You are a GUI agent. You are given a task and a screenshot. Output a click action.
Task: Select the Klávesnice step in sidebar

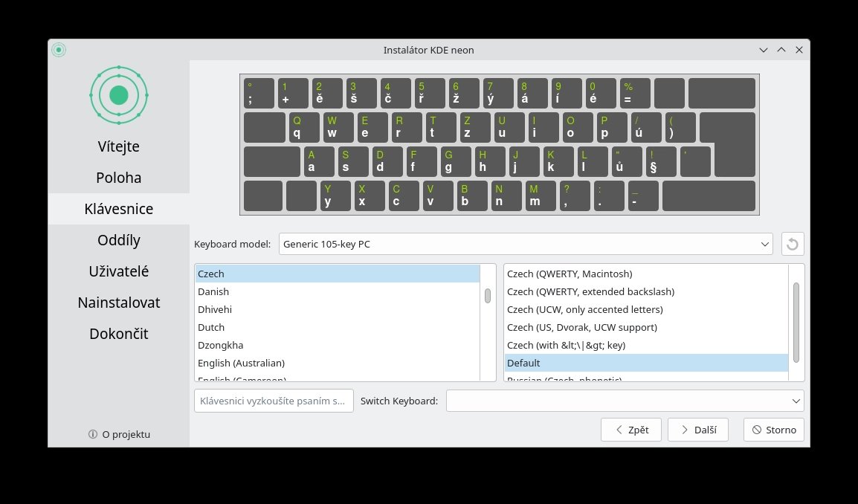(x=119, y=208)
